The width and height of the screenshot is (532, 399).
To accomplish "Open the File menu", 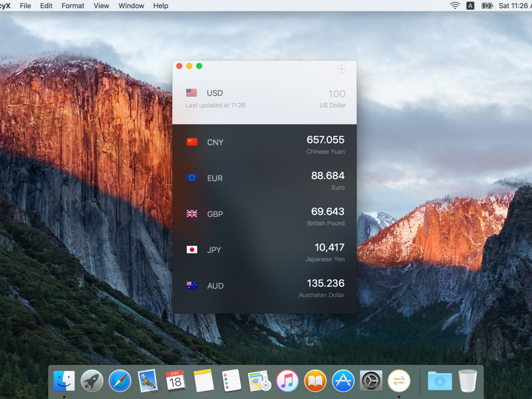I will click(25, 5).
